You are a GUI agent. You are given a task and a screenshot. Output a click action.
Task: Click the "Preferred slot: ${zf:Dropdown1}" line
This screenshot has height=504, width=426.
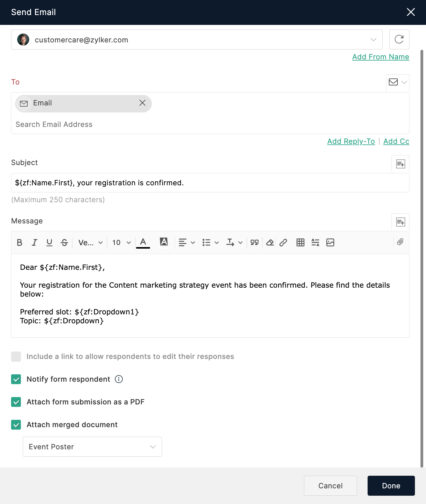tap(80, 312)
